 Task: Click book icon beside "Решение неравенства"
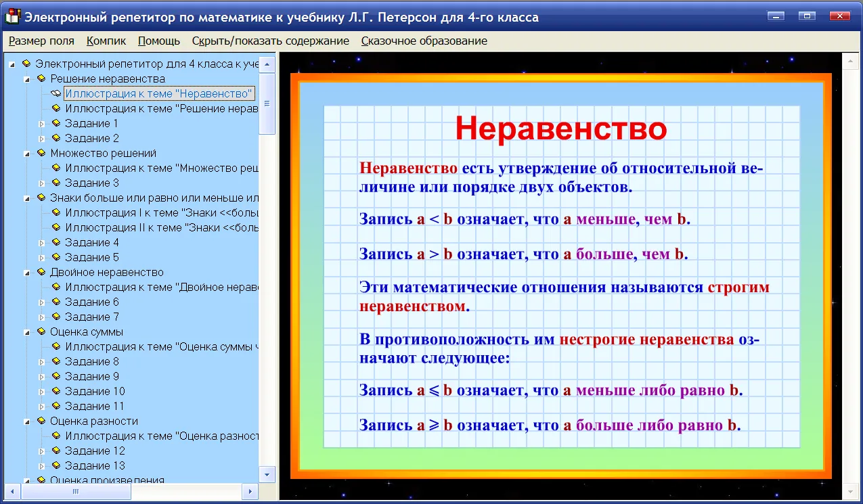(x=42, y=78)
